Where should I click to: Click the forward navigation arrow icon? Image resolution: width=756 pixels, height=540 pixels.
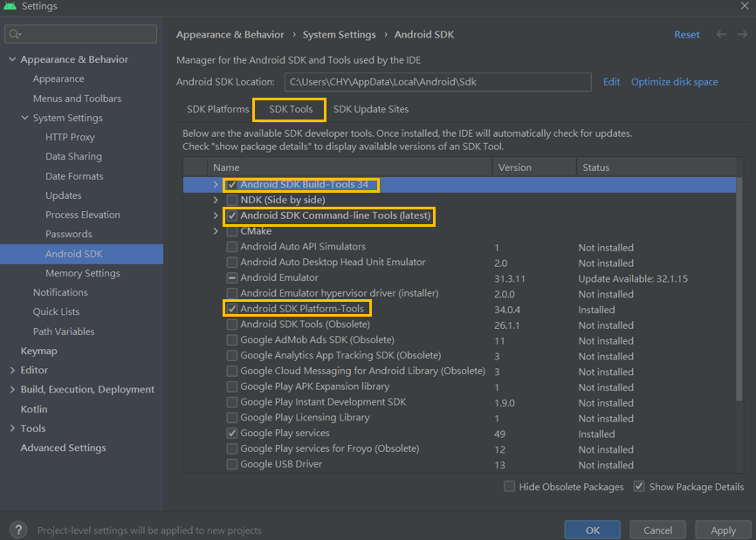pos(743,34)
